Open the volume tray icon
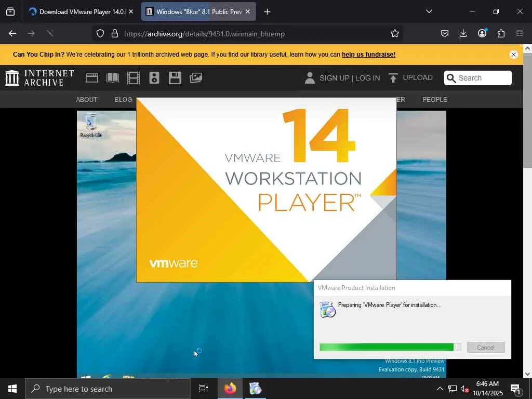This screenshot has width=532, height=399. (x=464, y=389)
